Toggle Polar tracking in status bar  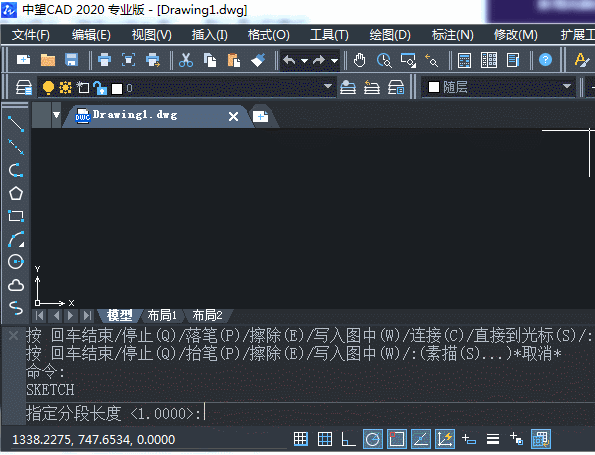[373, 439]
